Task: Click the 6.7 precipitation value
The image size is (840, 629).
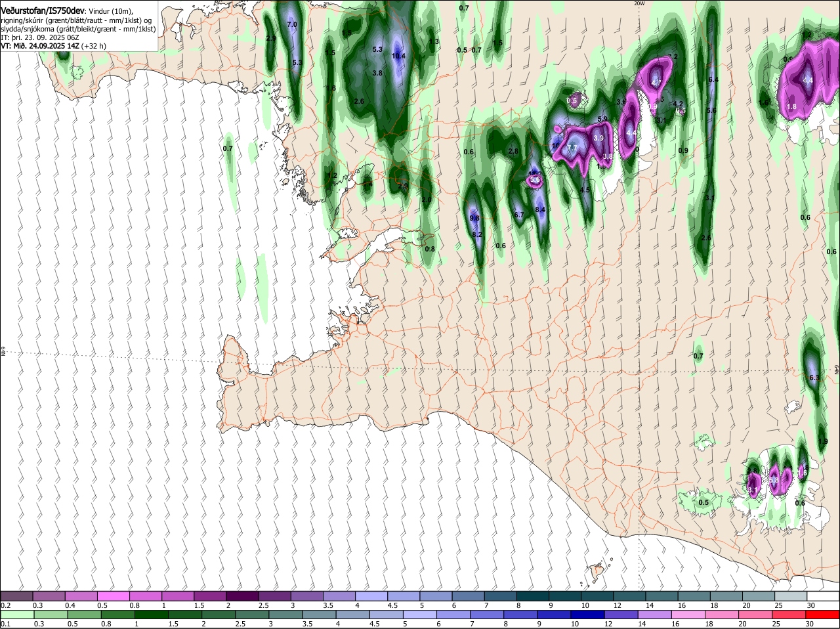Action: [x=519, y=215]
